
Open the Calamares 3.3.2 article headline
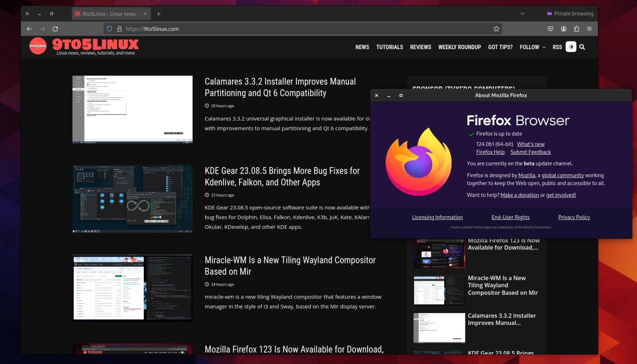[280, 87]
